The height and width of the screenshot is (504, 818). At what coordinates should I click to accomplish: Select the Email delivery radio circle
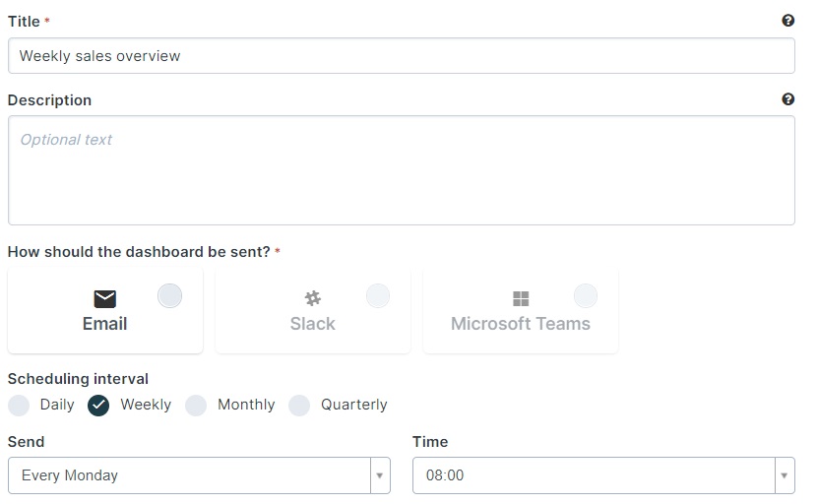coord(169,296)
